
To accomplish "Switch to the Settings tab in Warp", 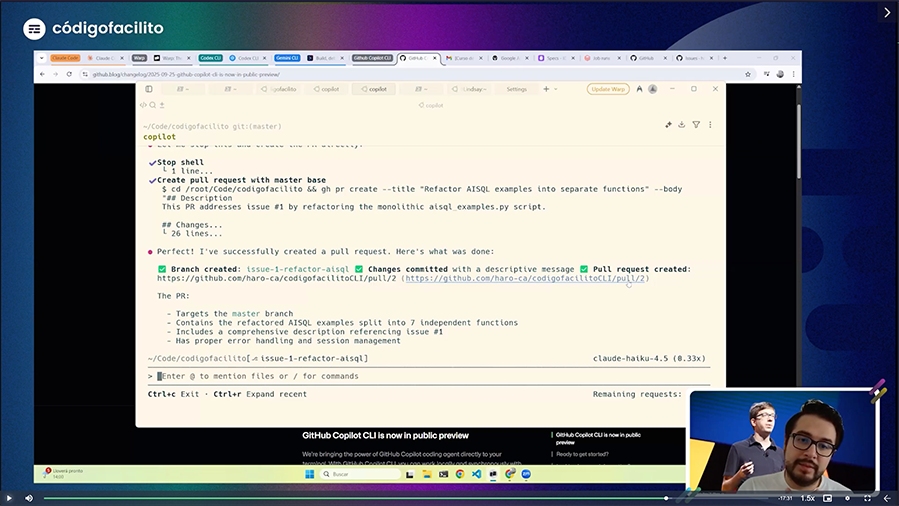I will pyautogui.click(x=516, y=89).
